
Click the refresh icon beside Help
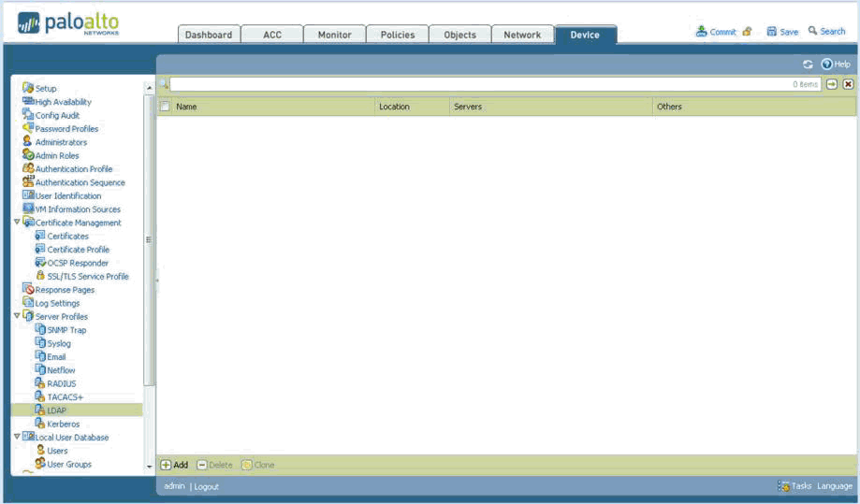[x=808, y=65]
